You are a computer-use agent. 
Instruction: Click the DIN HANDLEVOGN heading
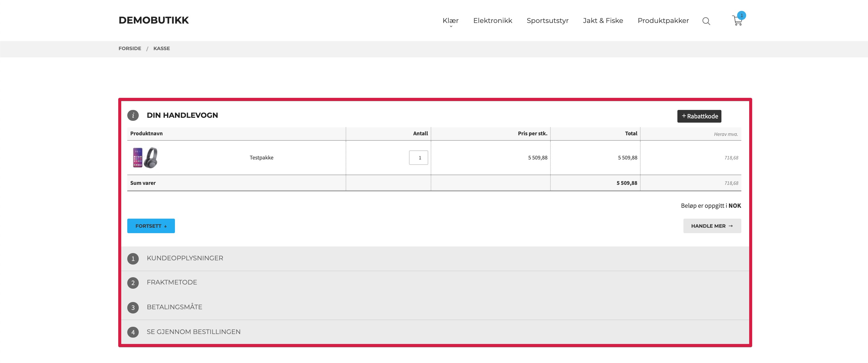(182, 115)
